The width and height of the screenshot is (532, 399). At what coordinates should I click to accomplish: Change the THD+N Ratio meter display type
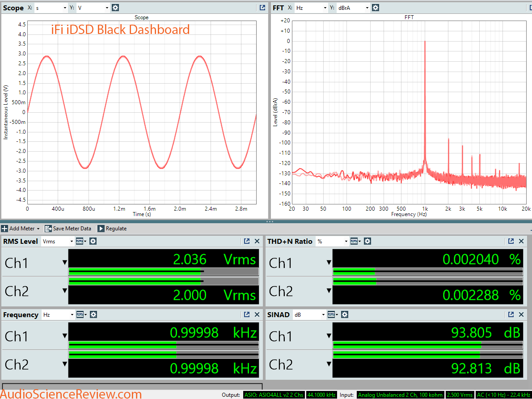355,241
